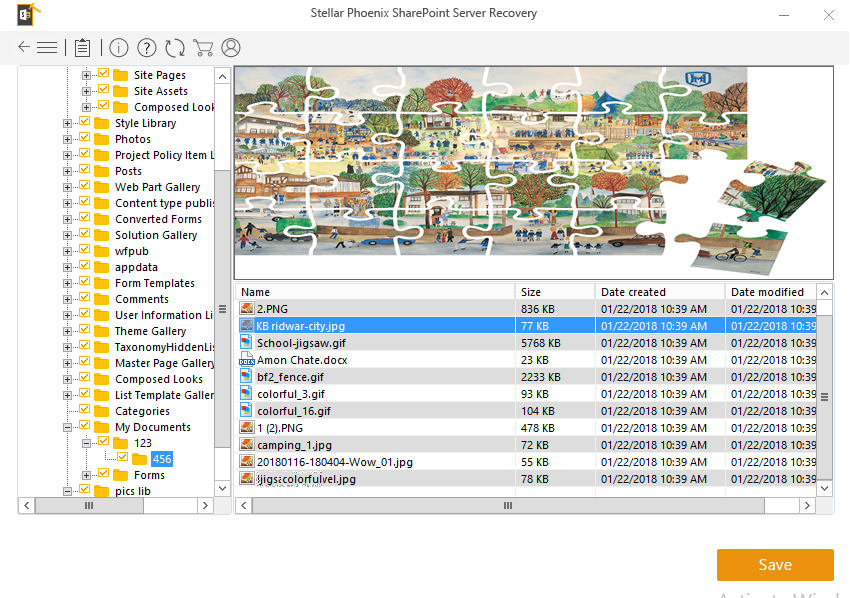Sort by the Date modified column header

pos(771,292)
